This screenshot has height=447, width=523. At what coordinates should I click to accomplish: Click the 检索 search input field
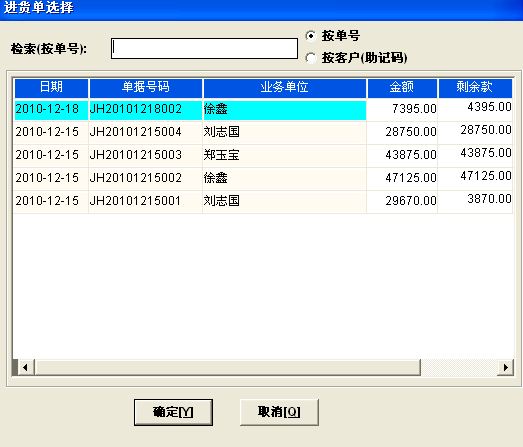tap(204, 48)
